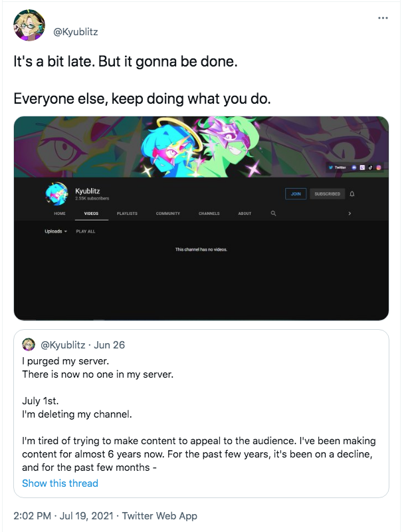Select the ABOUT tab

245,213
